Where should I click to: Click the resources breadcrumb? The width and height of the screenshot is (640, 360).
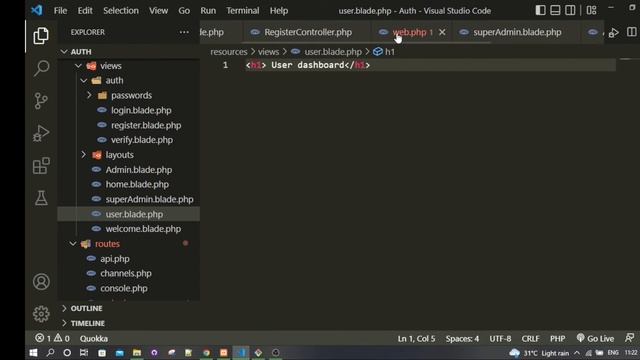pyautogui.click(x=229, y=52)
